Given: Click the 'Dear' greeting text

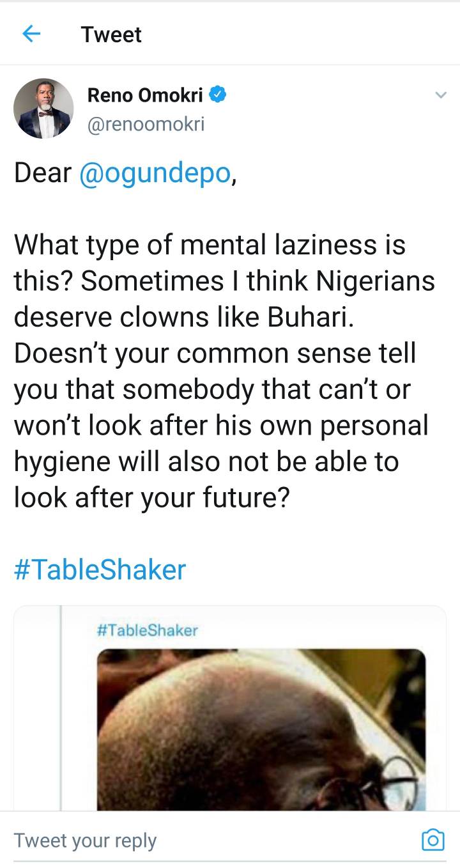Looking at the screenshot, I should click(x=42, y=173).
